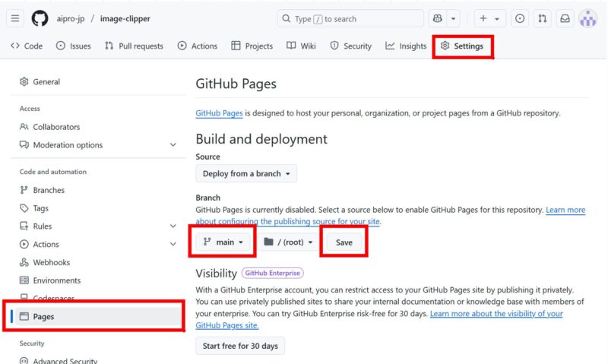608x364 pixels.
Task: Open the plus create-new menu
Action: pyautogui.click(x=489, y=18)
